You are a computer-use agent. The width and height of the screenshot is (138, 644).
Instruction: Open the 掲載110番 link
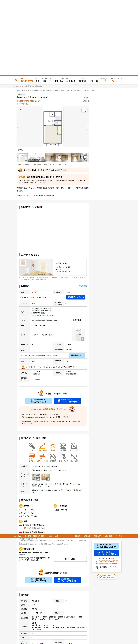77,421
